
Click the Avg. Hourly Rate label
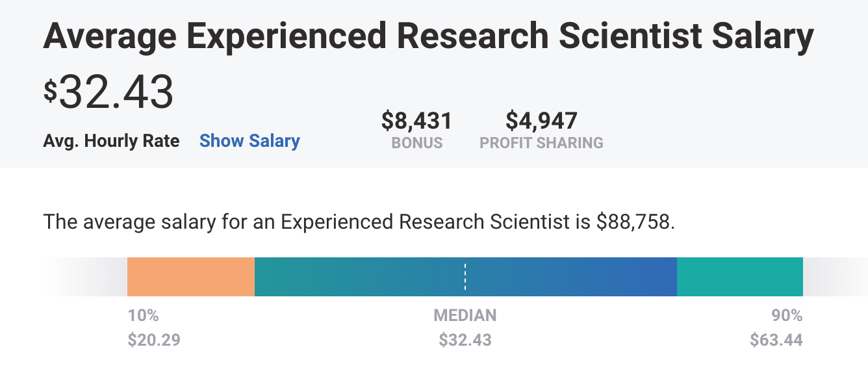pos(111,141)
